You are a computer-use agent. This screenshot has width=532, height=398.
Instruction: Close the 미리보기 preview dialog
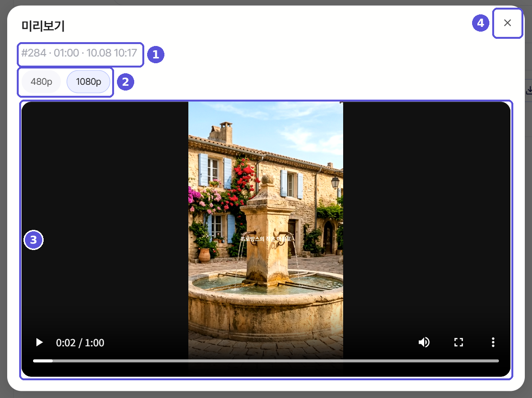click(507, 23)
